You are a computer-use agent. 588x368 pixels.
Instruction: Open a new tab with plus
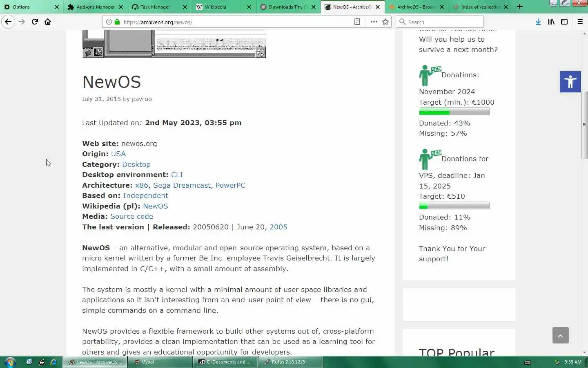[520, 7]
